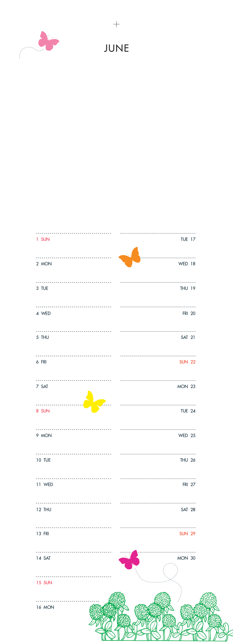Click the plus mark above JUNE
The width and height of the screenshot is (233, 644).
(116, 24)
